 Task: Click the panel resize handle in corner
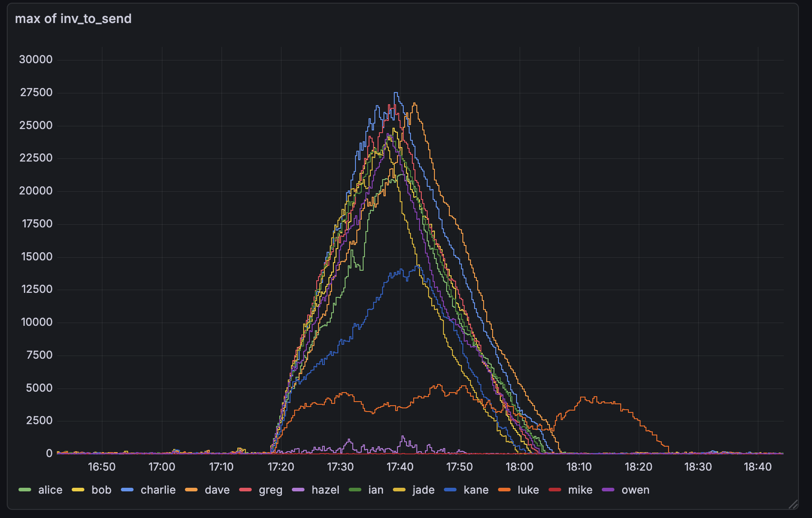pyautogui.click(x=793, y=504)
